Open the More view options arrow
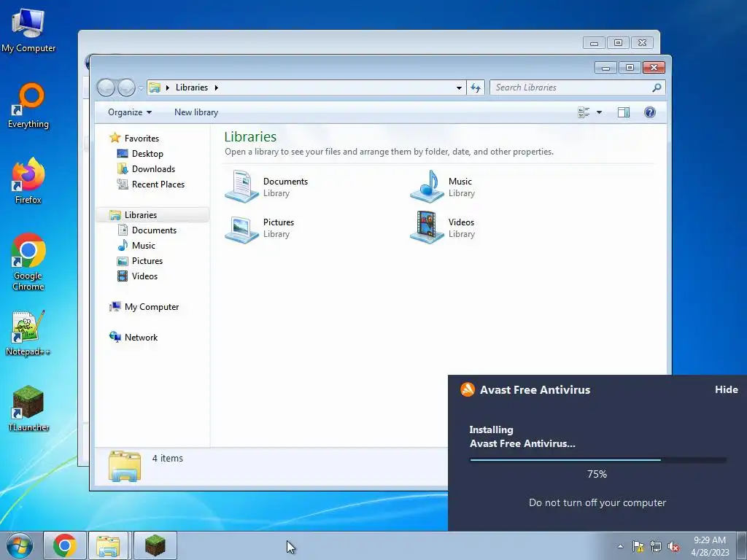Viewport: 747px width, 560px height. coord(600,112)
